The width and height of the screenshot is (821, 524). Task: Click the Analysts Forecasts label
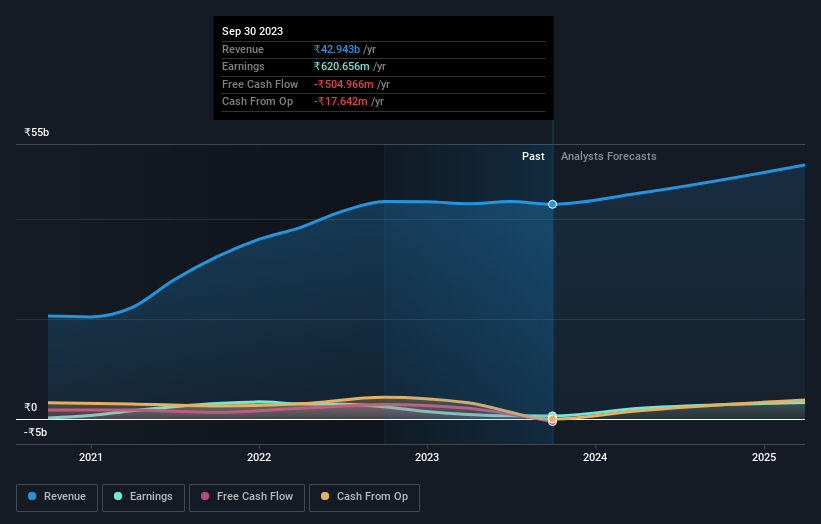tap(608, 156)
